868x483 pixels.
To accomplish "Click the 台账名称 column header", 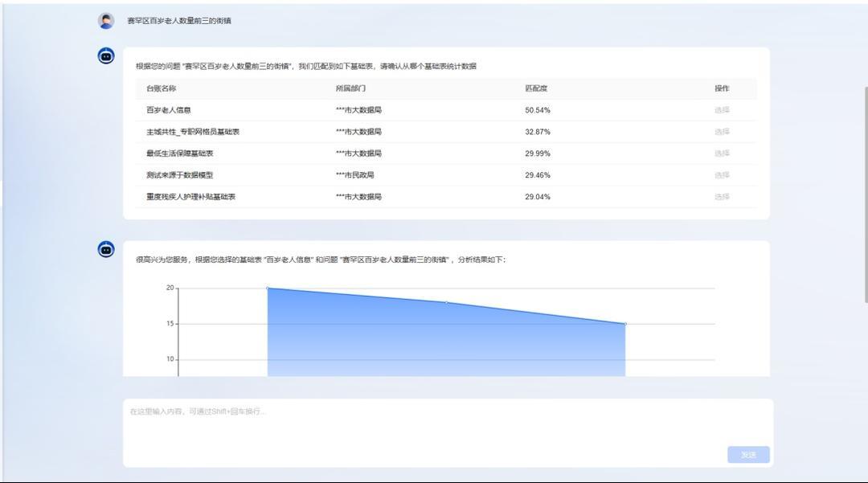I will click(161, 88).
